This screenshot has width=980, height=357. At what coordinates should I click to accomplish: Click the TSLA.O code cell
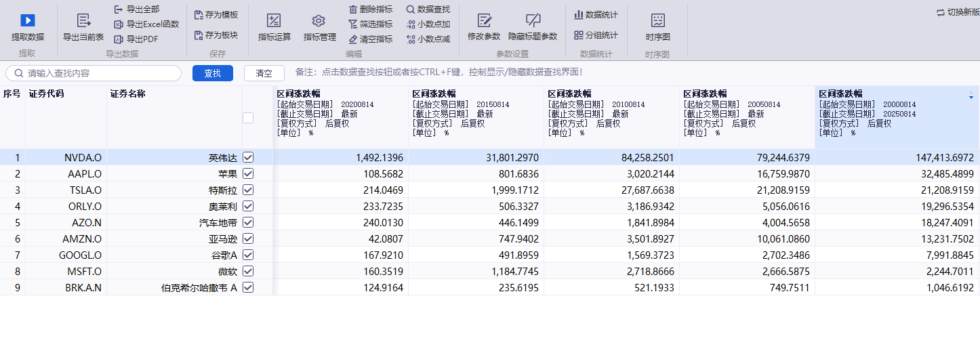click(x=66, y=190)
